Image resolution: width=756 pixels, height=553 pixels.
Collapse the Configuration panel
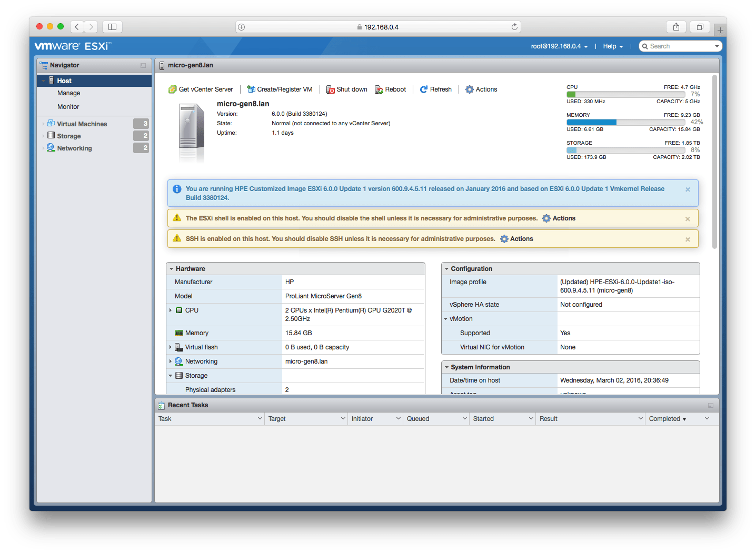pos(446,269)
